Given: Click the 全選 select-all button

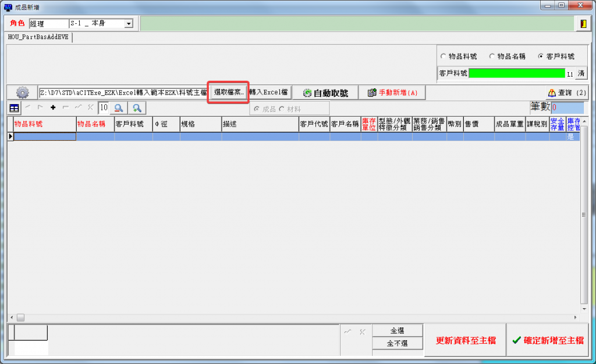Looking at the screenshot, I should point(397,331).
